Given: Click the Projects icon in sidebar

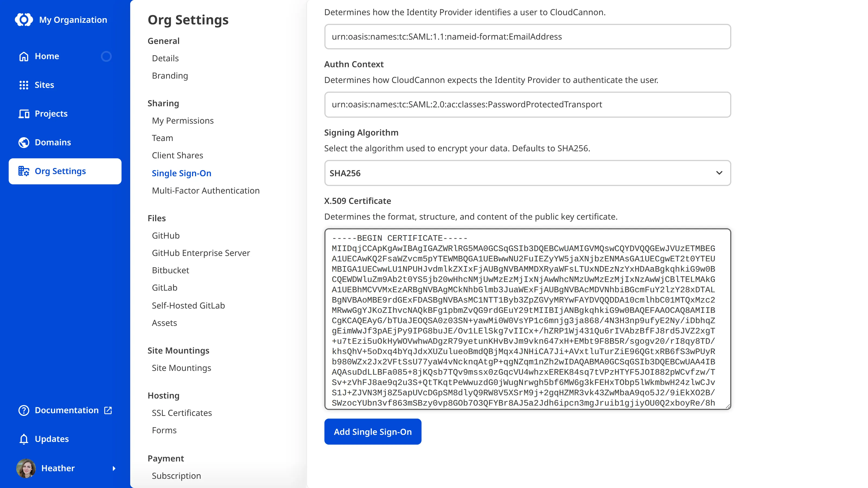Looking at the screenshot, I should (24, 114).
